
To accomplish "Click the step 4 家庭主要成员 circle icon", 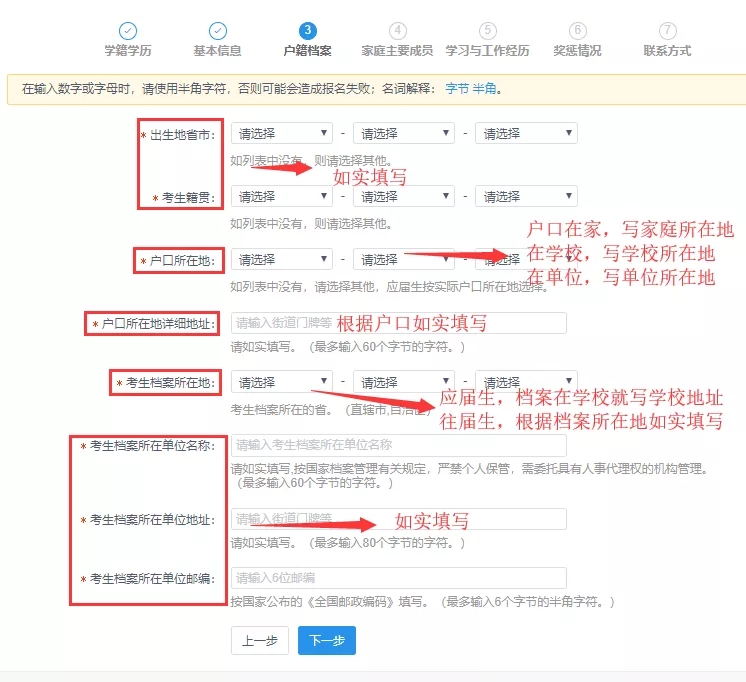I will click(398, 31).
